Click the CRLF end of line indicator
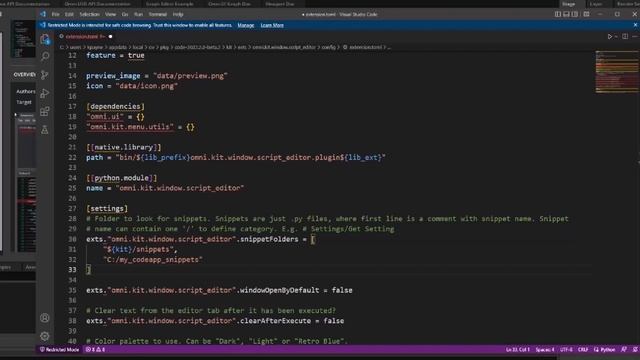Image resolution: width=640 pixels, height=360 pixels. 583,349
